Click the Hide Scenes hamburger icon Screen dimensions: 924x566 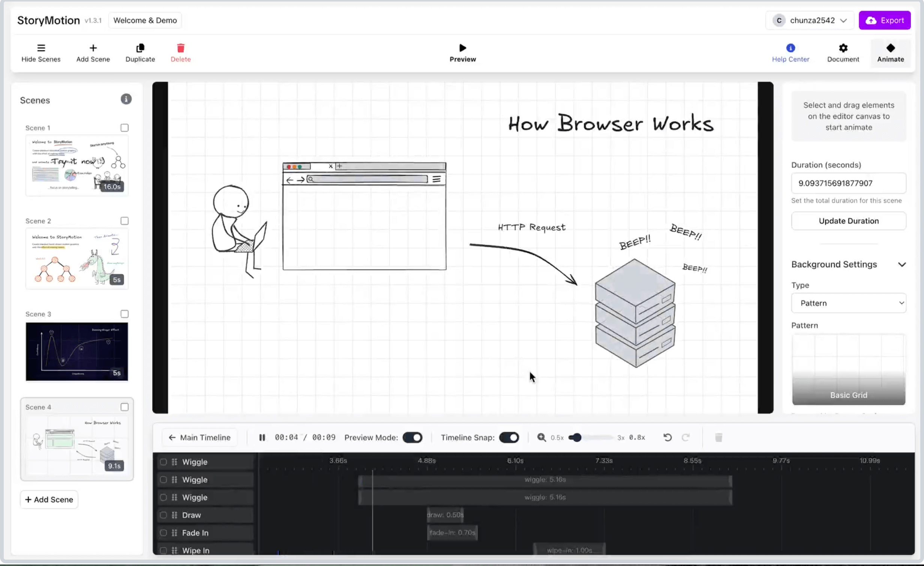pos(41,48)
